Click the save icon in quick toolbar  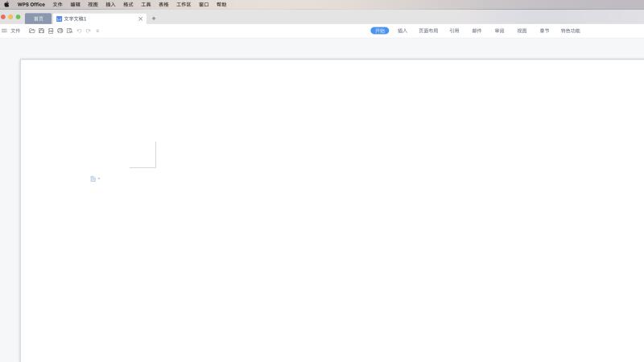click(41, 31)
